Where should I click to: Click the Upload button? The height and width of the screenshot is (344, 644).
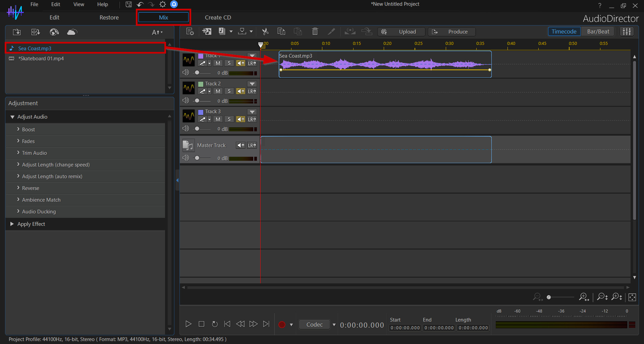[x=401, y=31]
